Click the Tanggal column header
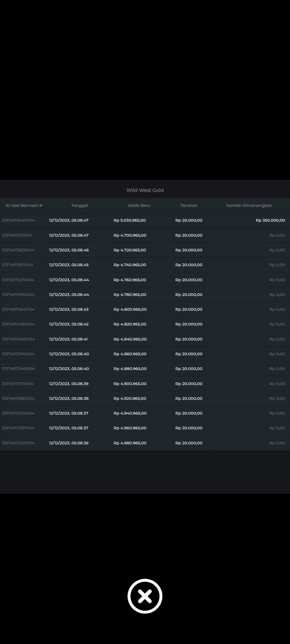Viewport: 290px width, 644px height. pos(79,206)
